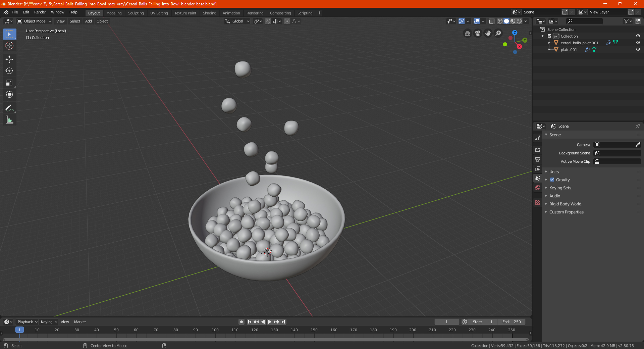The width and height of the screenshot is (644, 349).
Task: Uncheck the Gravity checkbox
Action: pyautogui.click(x=552, y=180)
